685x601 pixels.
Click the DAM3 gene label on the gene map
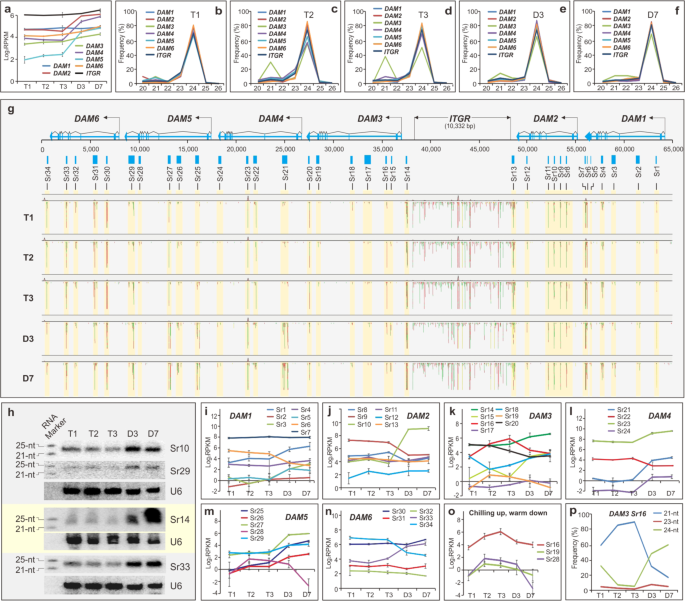coord(370,118)
